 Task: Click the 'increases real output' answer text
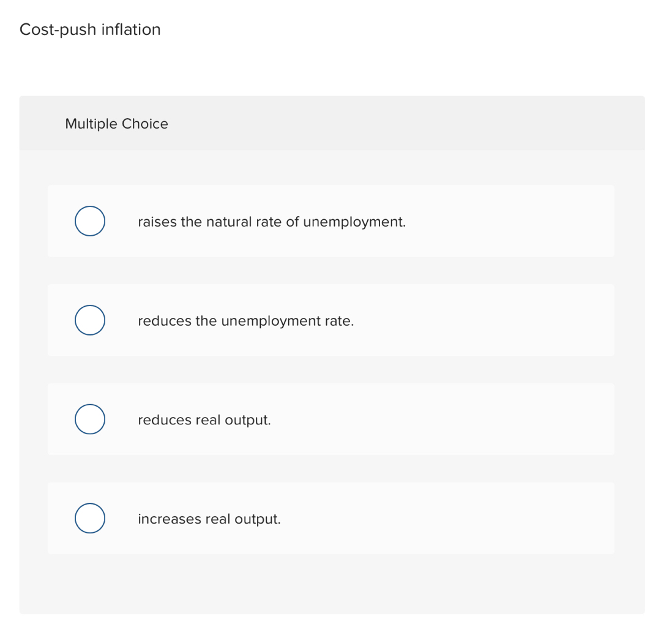209,519
